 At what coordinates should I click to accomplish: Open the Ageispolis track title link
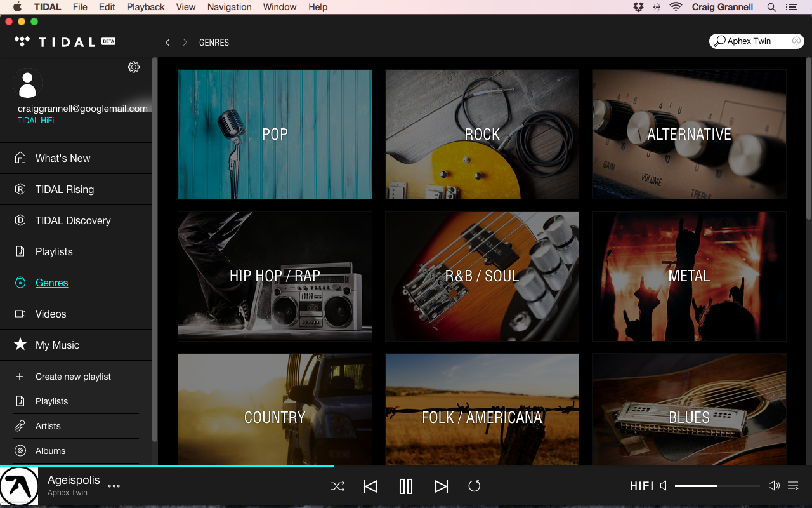(x=74, y=480)
